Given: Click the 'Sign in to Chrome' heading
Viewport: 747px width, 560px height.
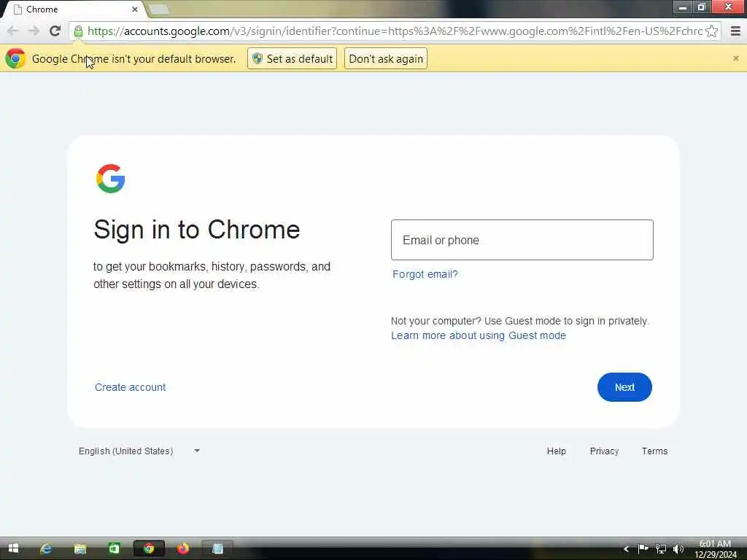Looking at the screenshot, I should tap(197, 230).
